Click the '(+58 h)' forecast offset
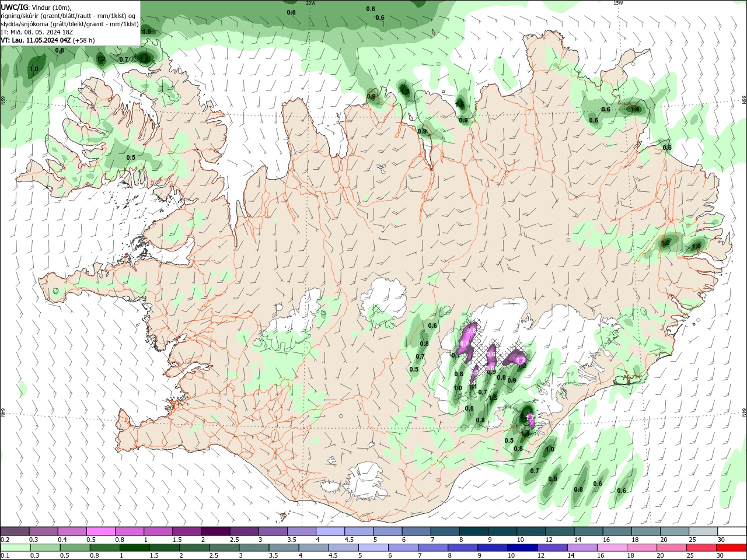 (84, 40)
